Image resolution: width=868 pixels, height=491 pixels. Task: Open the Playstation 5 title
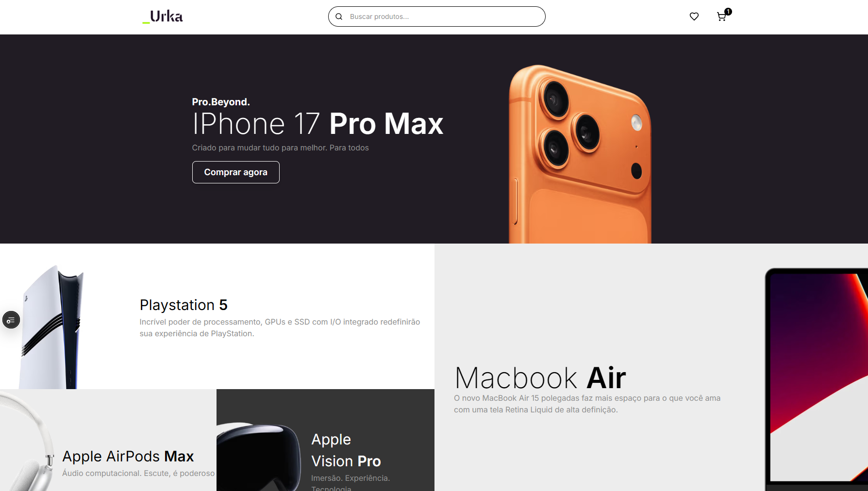(x=184, y=305)
